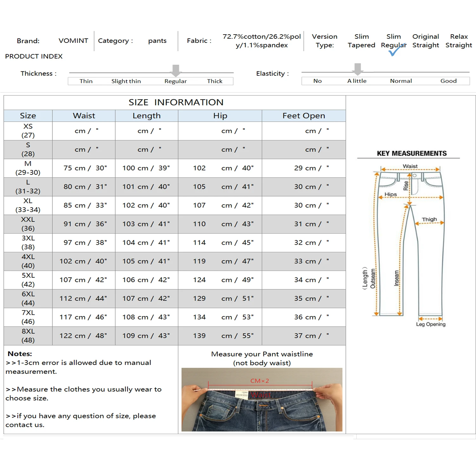
Task: Select the XS (27) size row label
Action: 28,131
